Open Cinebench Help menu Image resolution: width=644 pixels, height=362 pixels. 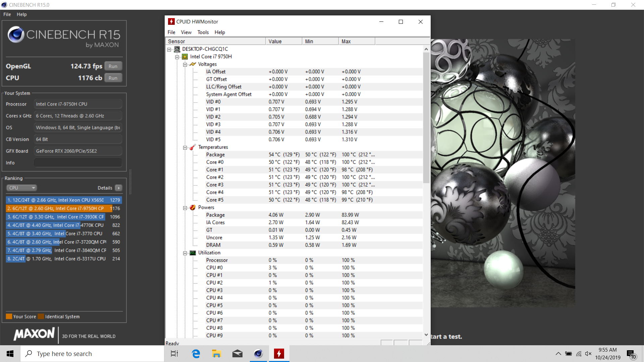22,14
